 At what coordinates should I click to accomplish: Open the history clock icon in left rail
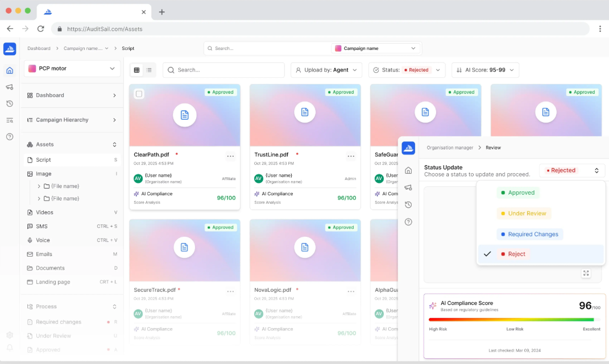[x=10, y=103]
